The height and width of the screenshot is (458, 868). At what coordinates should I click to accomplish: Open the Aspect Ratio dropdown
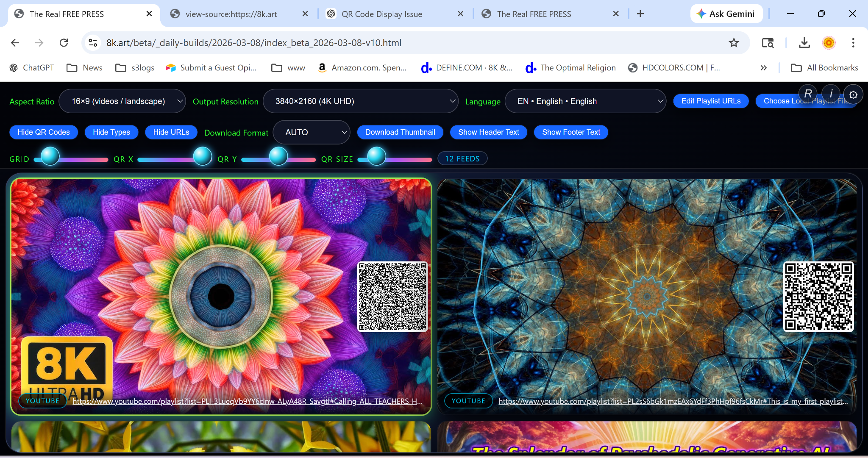122,101
